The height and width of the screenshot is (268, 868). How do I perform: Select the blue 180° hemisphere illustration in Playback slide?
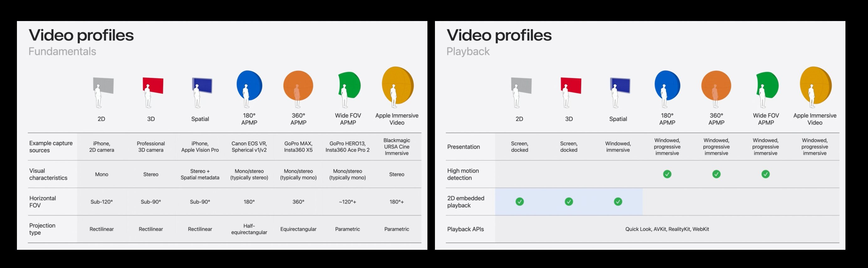[x=667, y=85]
